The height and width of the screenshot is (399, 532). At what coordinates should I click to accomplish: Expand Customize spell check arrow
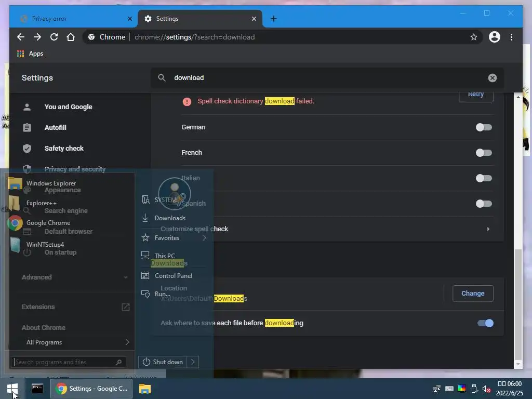[488, 229]
